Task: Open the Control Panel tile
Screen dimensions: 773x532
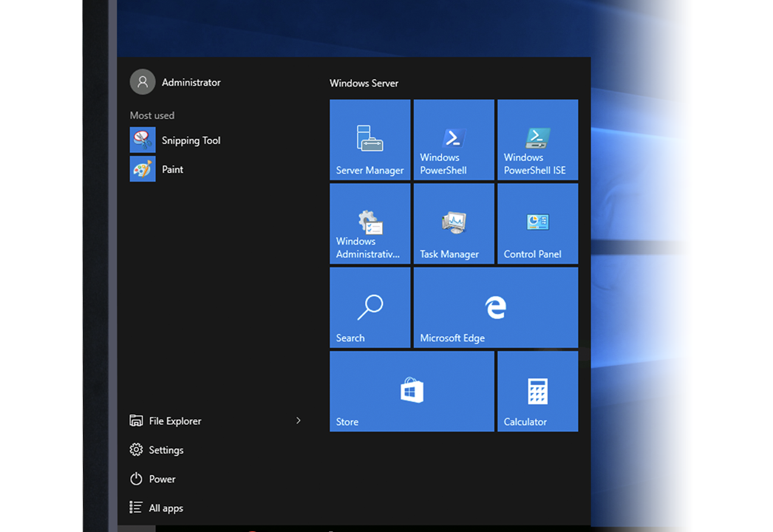Action: tap(537, 223)
